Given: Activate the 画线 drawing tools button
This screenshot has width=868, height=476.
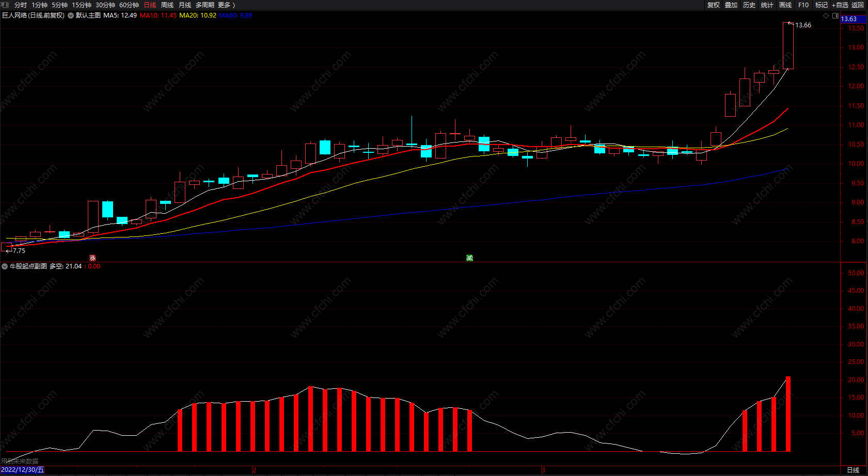Looking at the screenshot, I should (x=785, y=5).
